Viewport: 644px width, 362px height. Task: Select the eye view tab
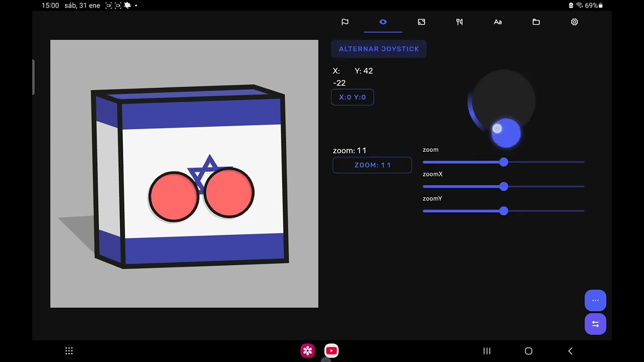point(383,22)
